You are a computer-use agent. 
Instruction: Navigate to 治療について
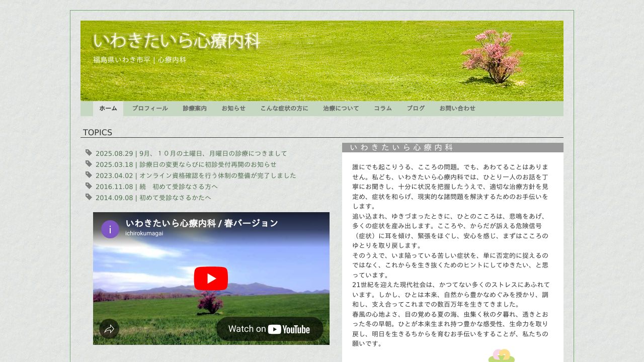(x=341, y=108)
